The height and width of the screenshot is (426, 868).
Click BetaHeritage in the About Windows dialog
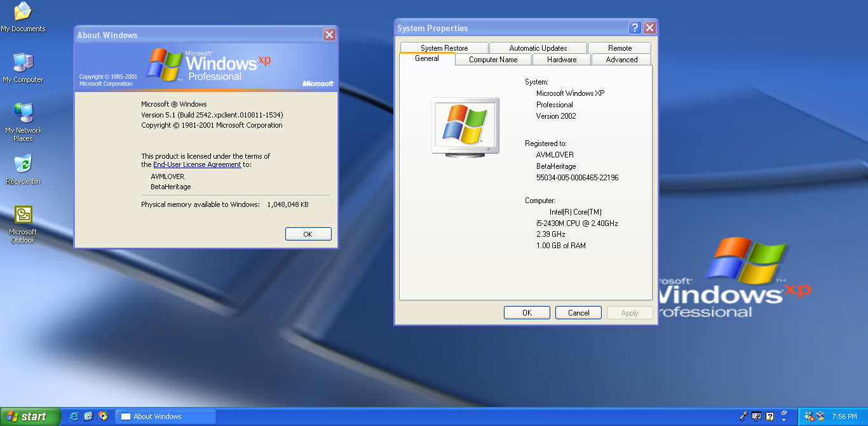pos(171,187)
